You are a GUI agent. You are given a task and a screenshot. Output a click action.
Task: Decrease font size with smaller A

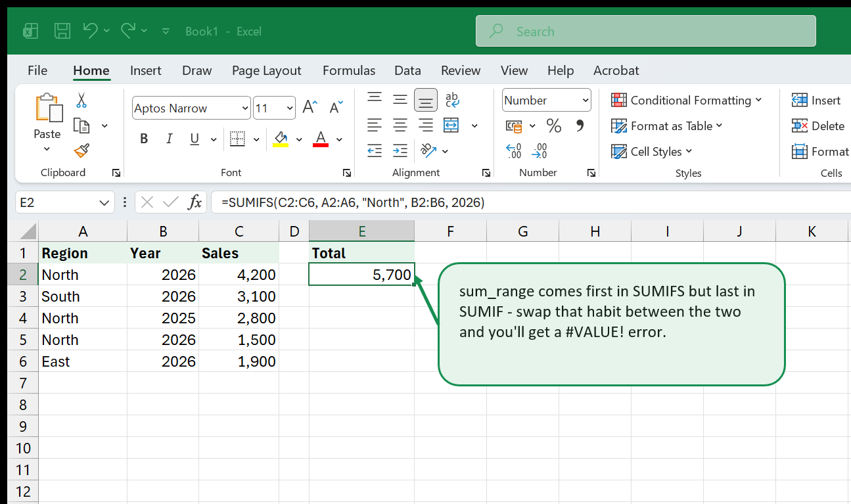pyautogui.click(x=336, y=107)
